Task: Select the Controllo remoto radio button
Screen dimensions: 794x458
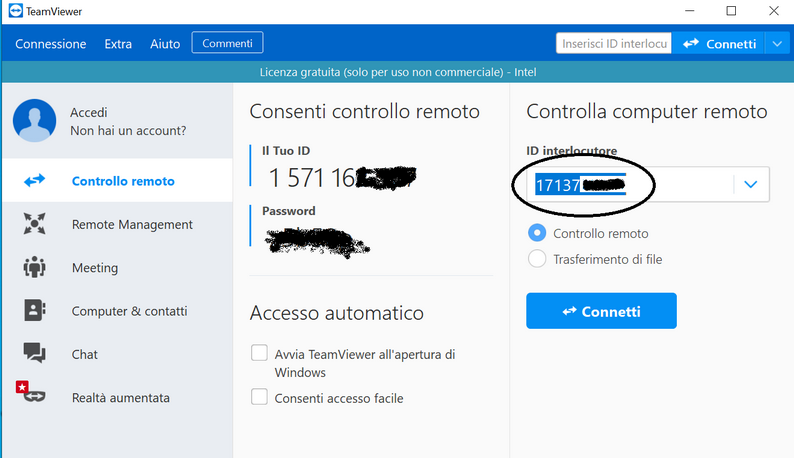Action: 537,233
